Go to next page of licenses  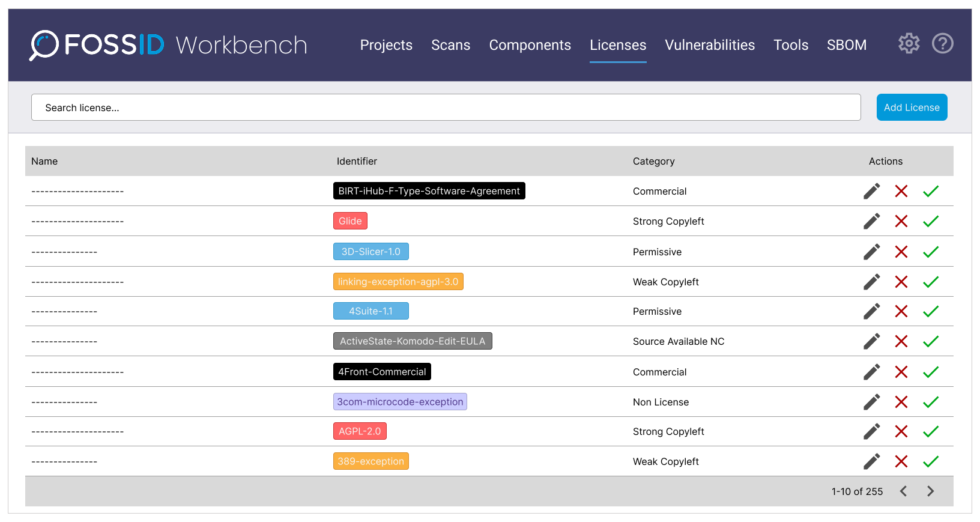coord(931,491)
